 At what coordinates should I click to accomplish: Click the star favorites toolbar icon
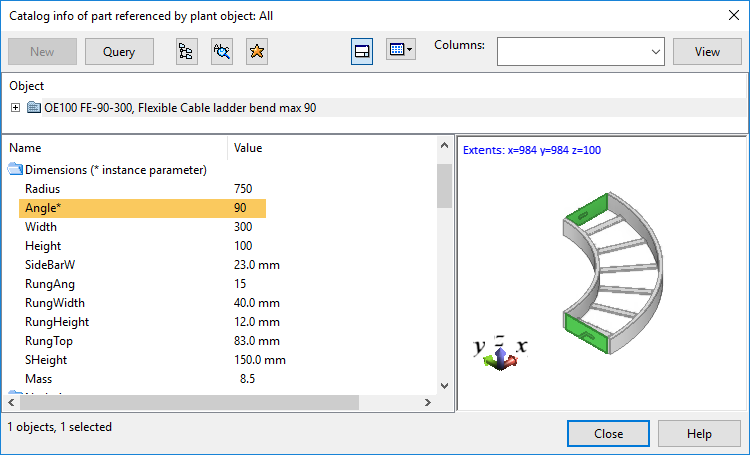coord(257,52)
